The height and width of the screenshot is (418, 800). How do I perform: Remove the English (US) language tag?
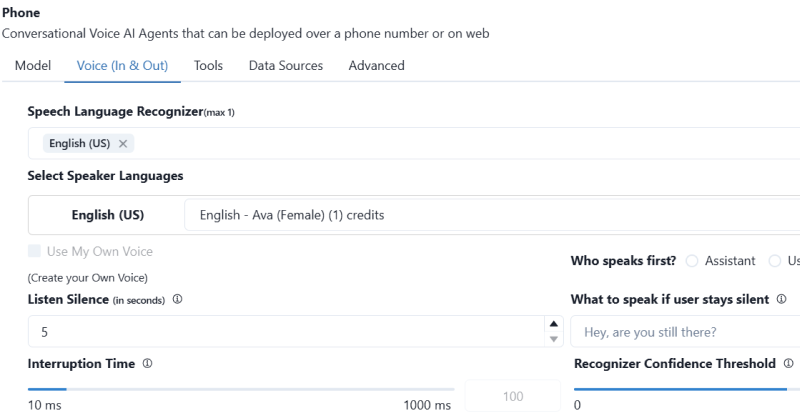123,144
